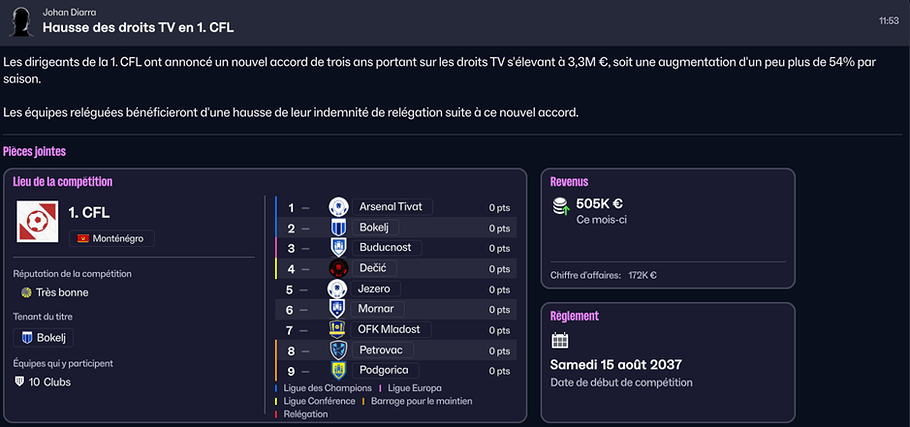Select Buducnost in the league table
This screenshot has height=427, width=910.
point(384,248)
